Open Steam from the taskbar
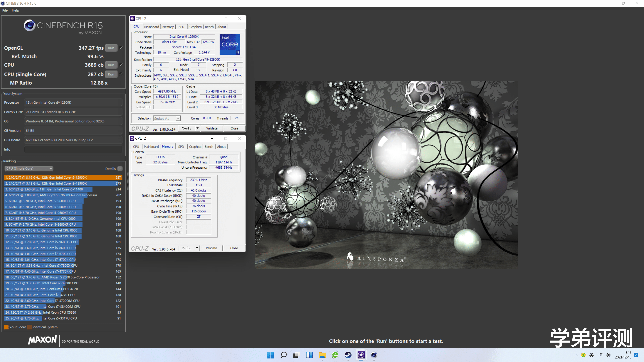 (x=348, y=355)
